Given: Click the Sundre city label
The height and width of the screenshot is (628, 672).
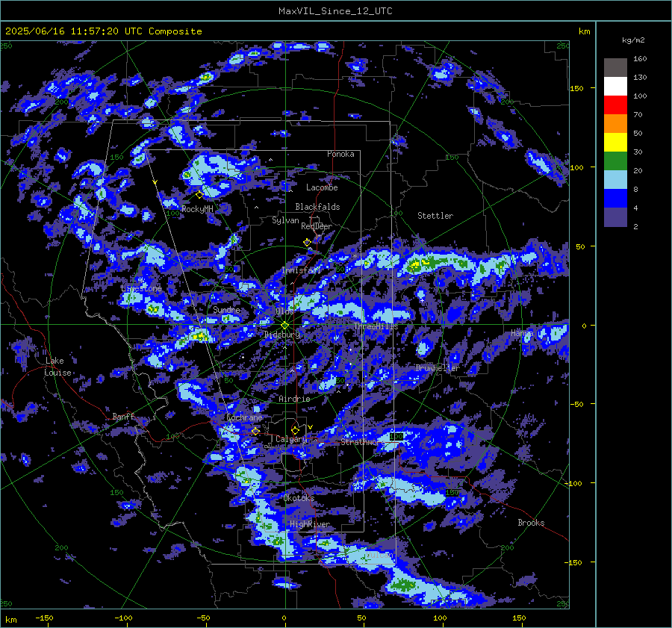Looking at the screenshot, I should click(x=226, y=310).
